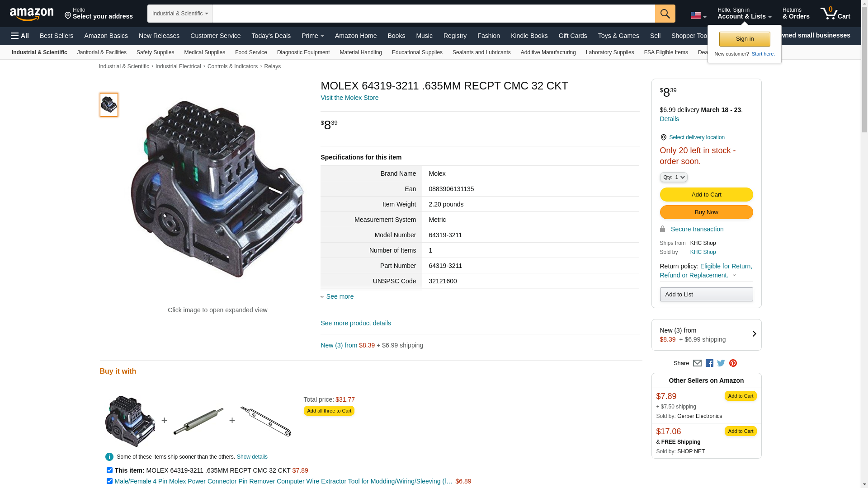Share product on Pinterest

pyautogui.click(x=733, y=363)
